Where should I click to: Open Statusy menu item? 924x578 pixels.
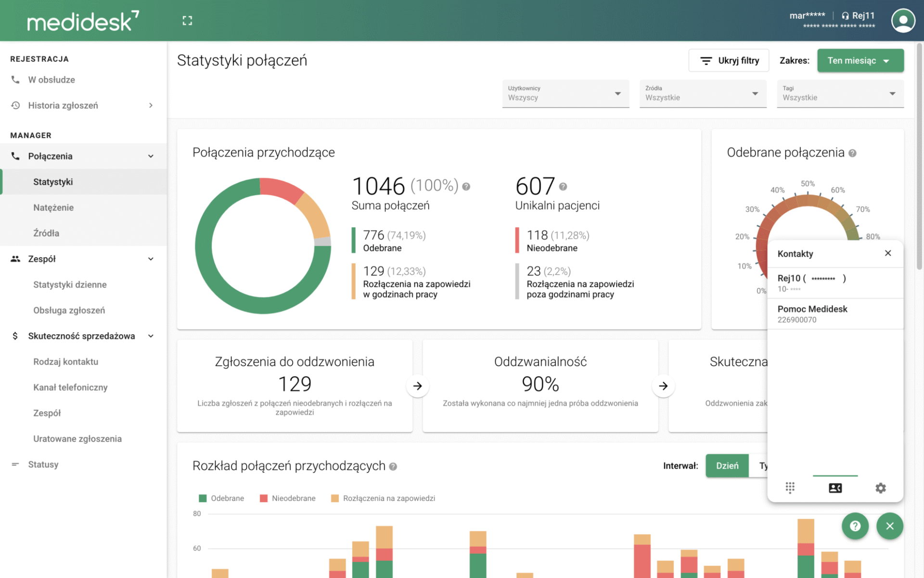pos(83,464)
